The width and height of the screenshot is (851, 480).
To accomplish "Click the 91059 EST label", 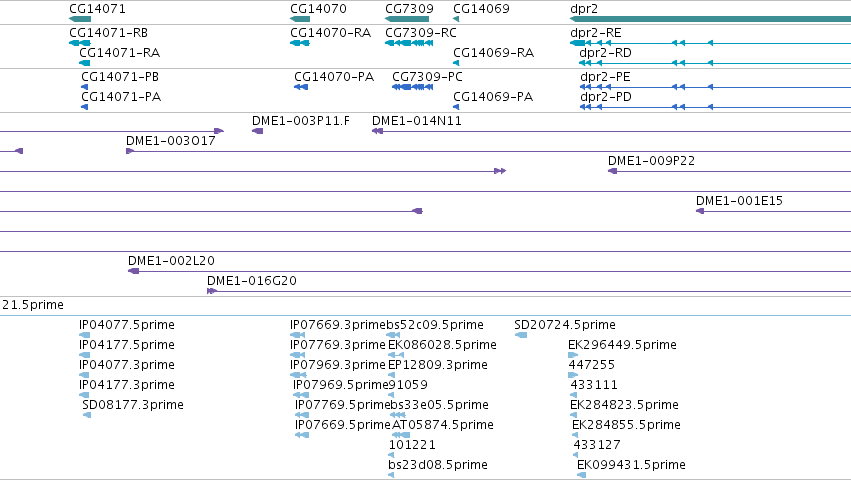I will tap(408, 385).
